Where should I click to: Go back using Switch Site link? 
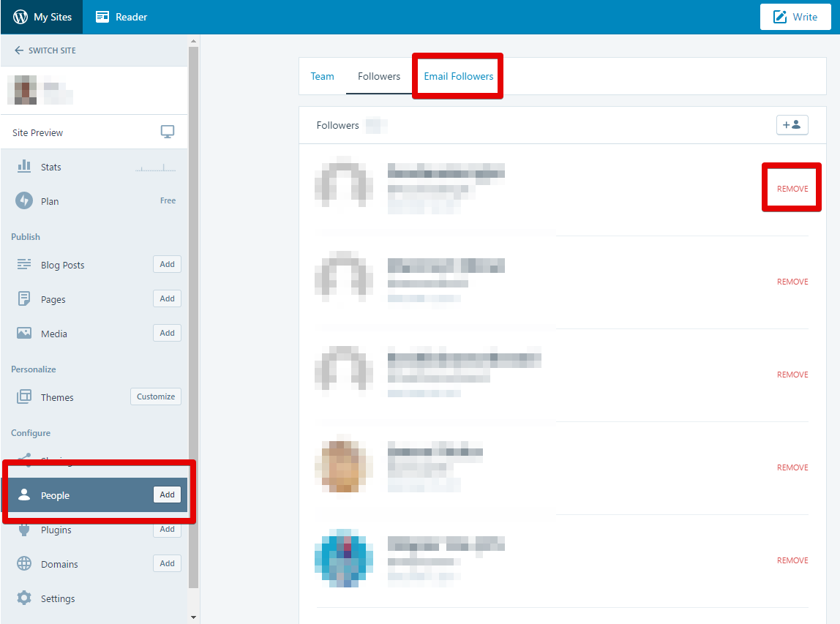[45, 50]
